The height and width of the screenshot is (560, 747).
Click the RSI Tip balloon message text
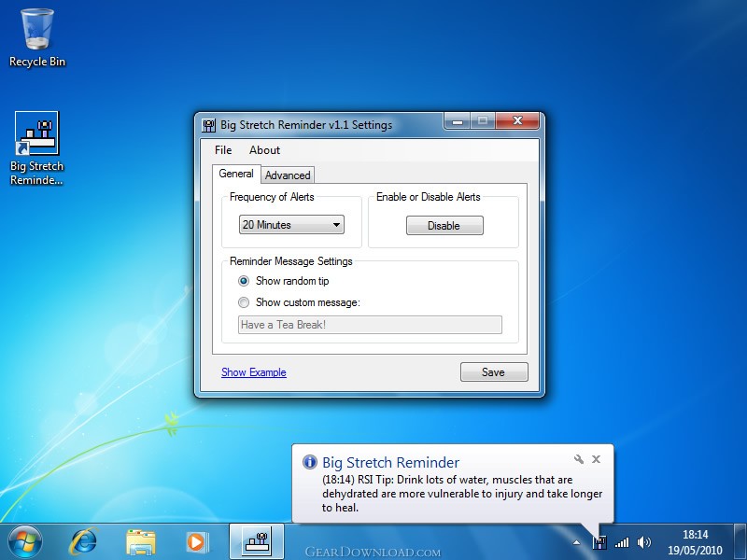[462, 494]
